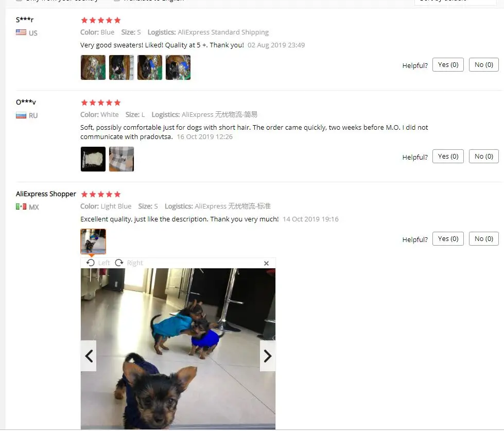Vote No on AliExpress Shopper's review
This screenshot has width=504, height=431.
pyautogui.click(x=484, y=238)
